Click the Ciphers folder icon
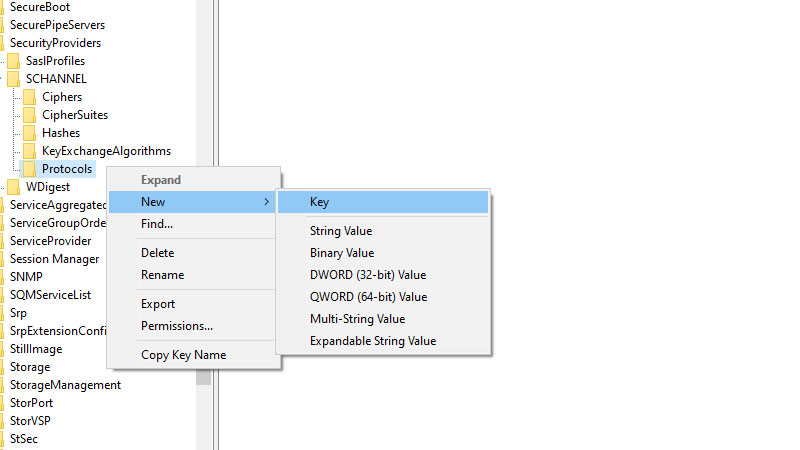This screenshot has width=800, height=450. [30, 97]
